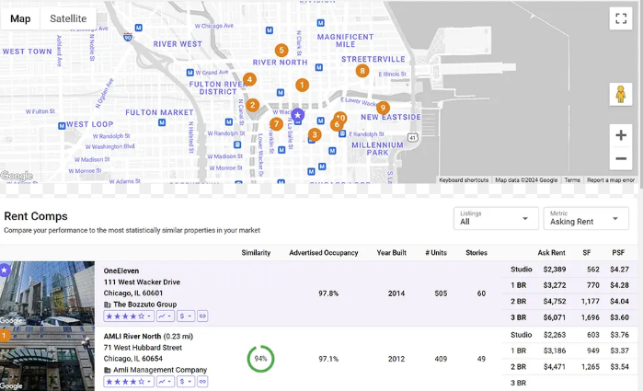Sort by # Units column header
The height and width of the screenshot is (391, 643).
pos(436,253)
